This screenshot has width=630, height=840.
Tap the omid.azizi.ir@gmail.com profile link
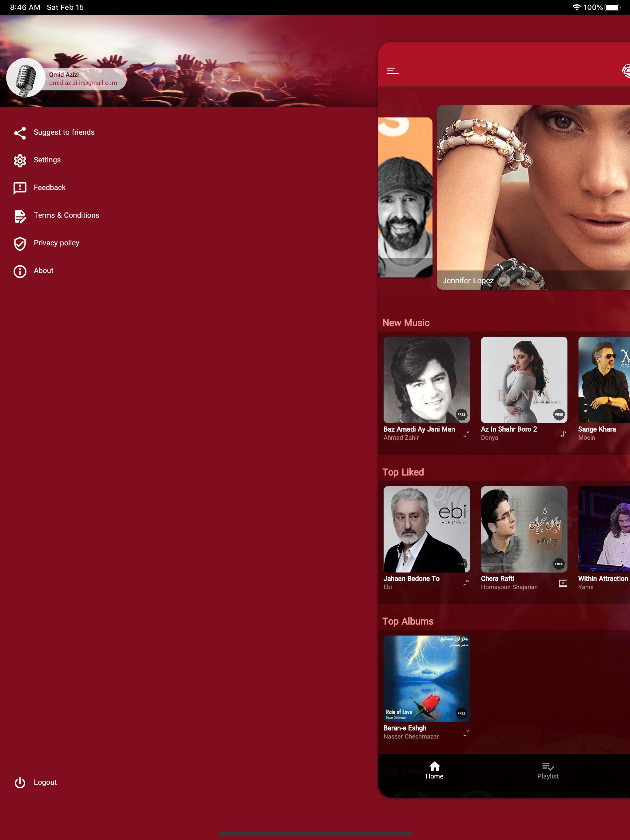click(x=83, y=83)
